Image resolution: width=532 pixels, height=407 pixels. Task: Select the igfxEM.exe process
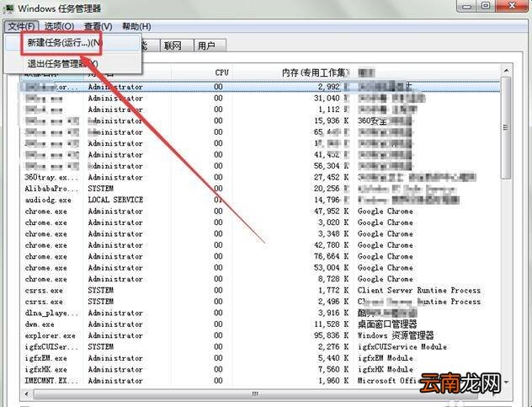coord(45,358)
